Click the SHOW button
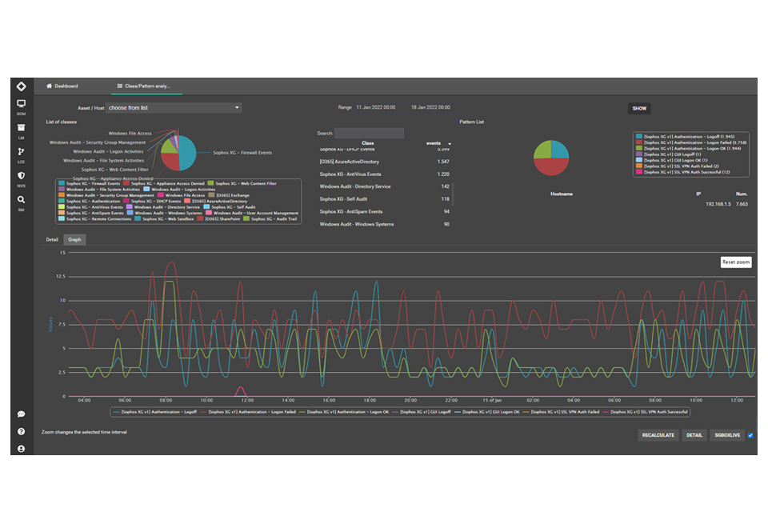The height and width of the screenshot is (532, 768). [639, 108]
